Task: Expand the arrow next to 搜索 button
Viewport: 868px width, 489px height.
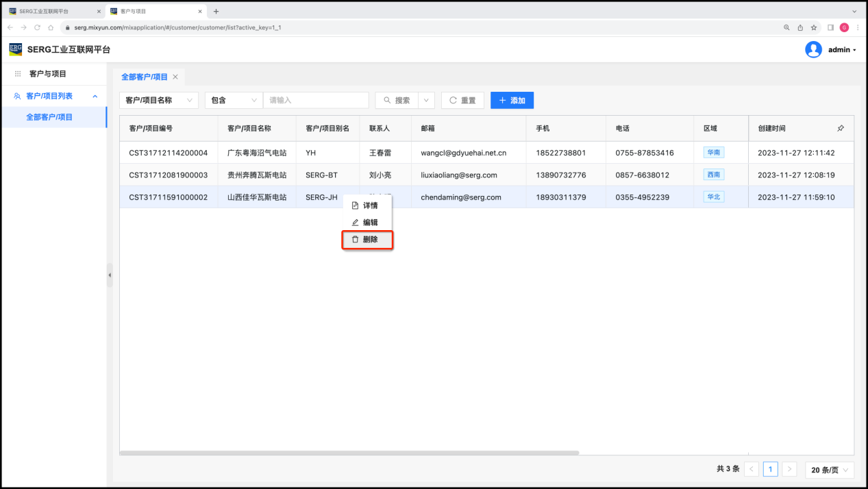Action: (x=427, y=100)
